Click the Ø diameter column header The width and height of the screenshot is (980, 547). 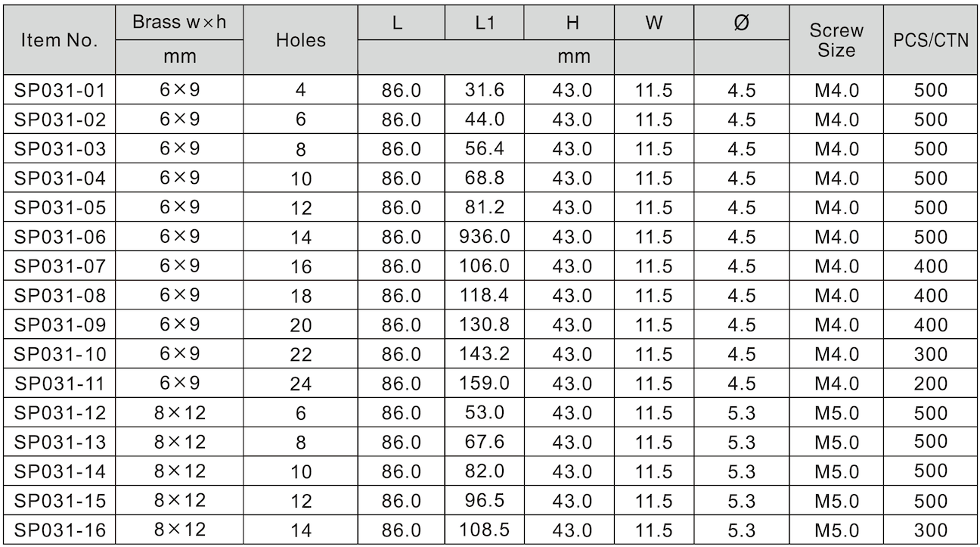(x=742, y=23)
